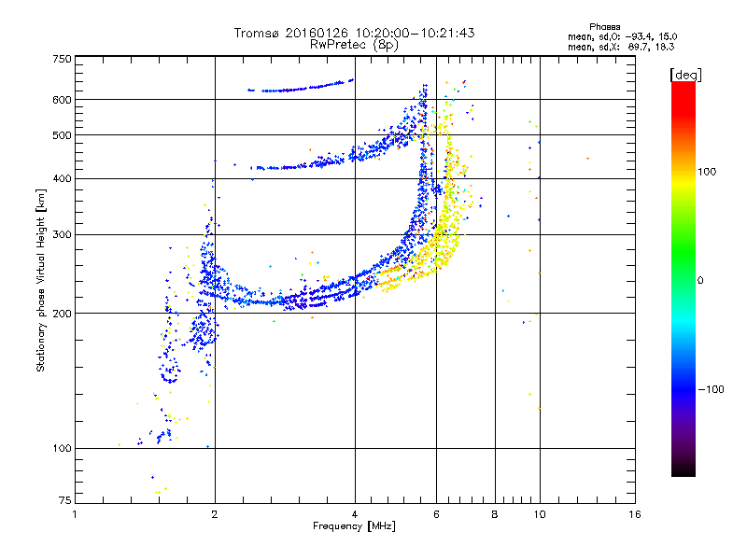Click the y-axis tick label '200'
Screen dimensions: 747x560
[63, 314]
